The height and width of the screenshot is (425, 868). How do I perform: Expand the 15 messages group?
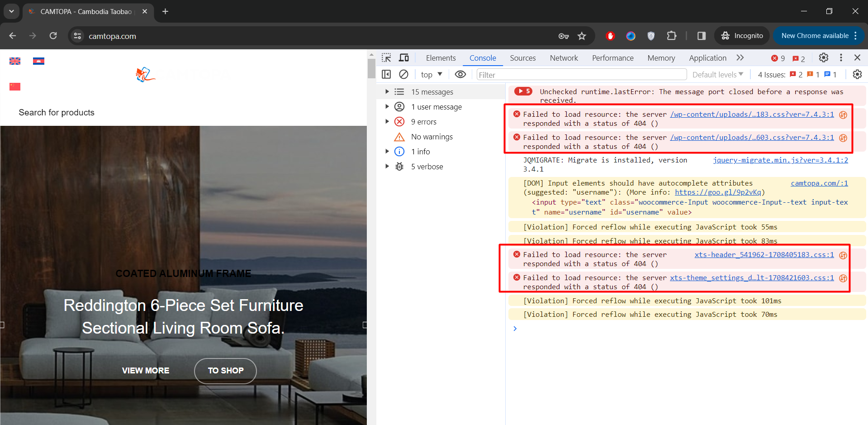coord(387,91)
